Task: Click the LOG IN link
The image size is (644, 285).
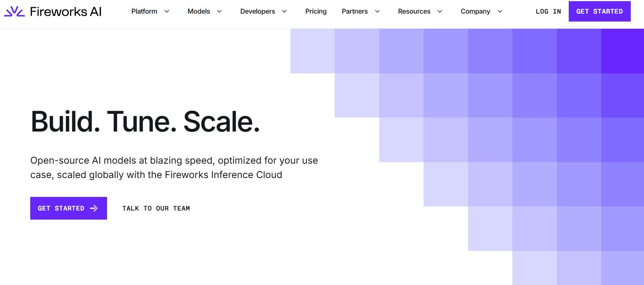Action: pyautogui.click(x=548, y=11)
